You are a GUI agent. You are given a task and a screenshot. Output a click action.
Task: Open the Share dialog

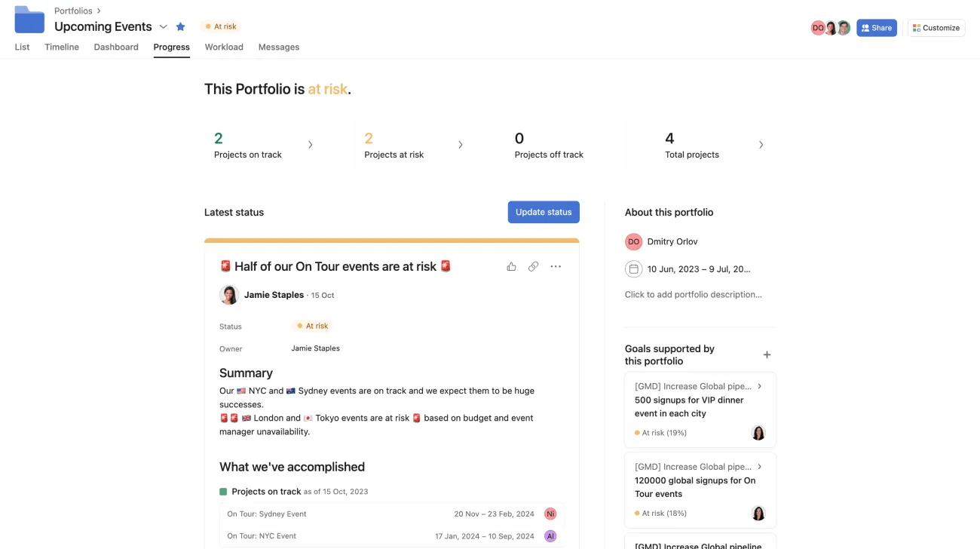click(x=877, y=27)
